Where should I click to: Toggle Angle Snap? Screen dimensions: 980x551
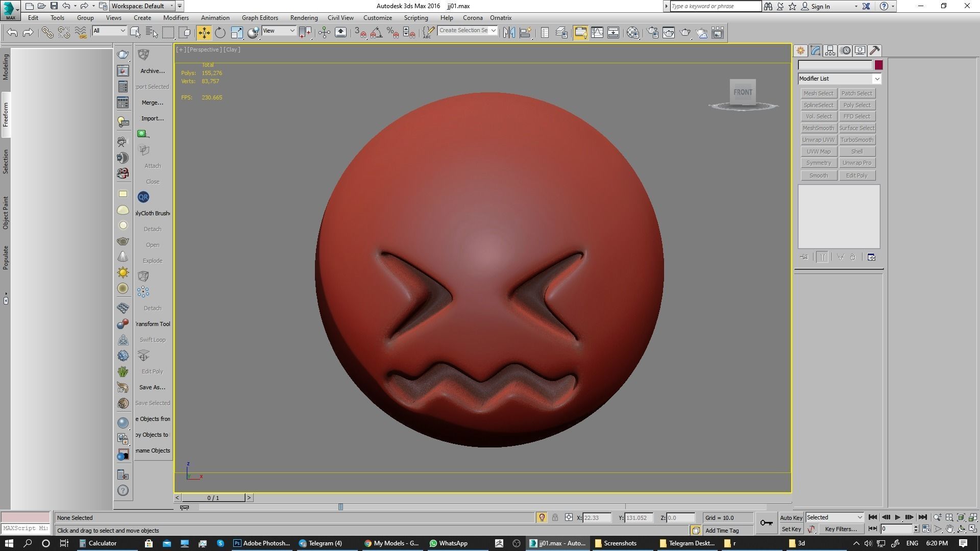(x=376, y=33)
